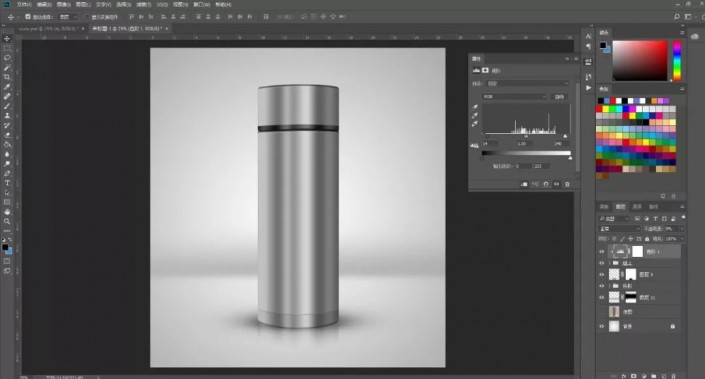Click the shadow input level field
This screenshot has width=705, height=379.
coord(490,144)
